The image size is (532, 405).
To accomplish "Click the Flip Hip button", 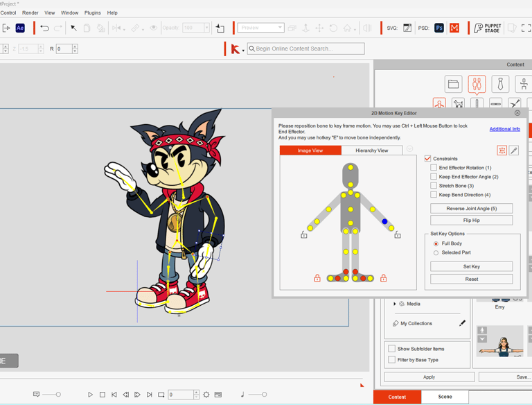I will pyautogui.click(x=471, y=220).
